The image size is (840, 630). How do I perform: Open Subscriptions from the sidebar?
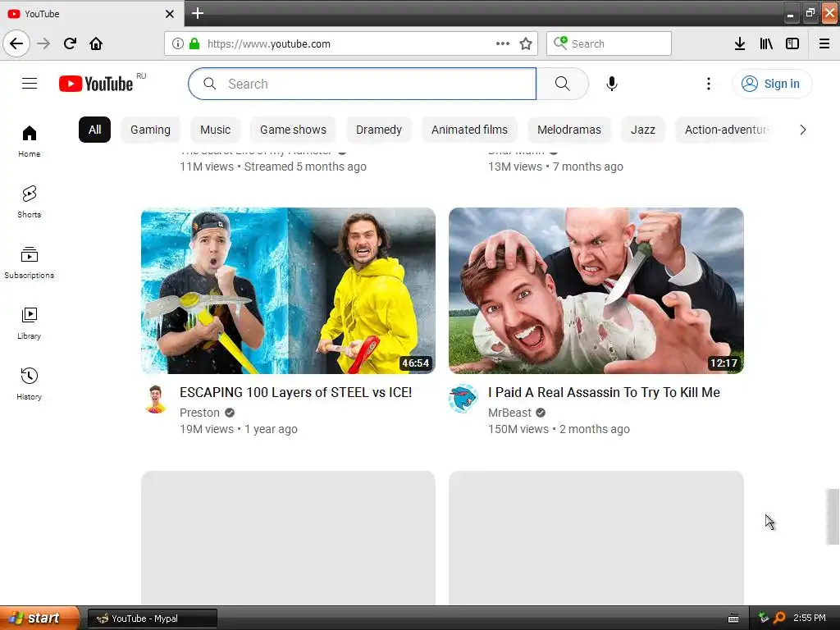(x=30, y=262)
